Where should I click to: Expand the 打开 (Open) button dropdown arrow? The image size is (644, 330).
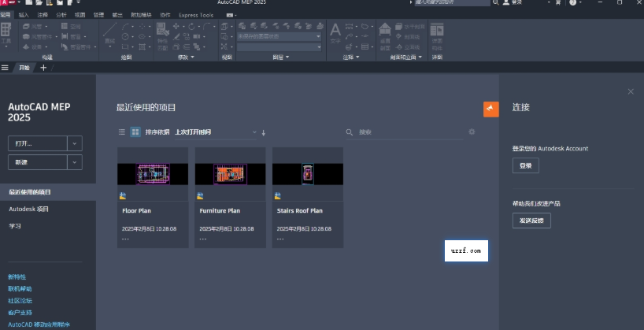(x=74, y=143)
